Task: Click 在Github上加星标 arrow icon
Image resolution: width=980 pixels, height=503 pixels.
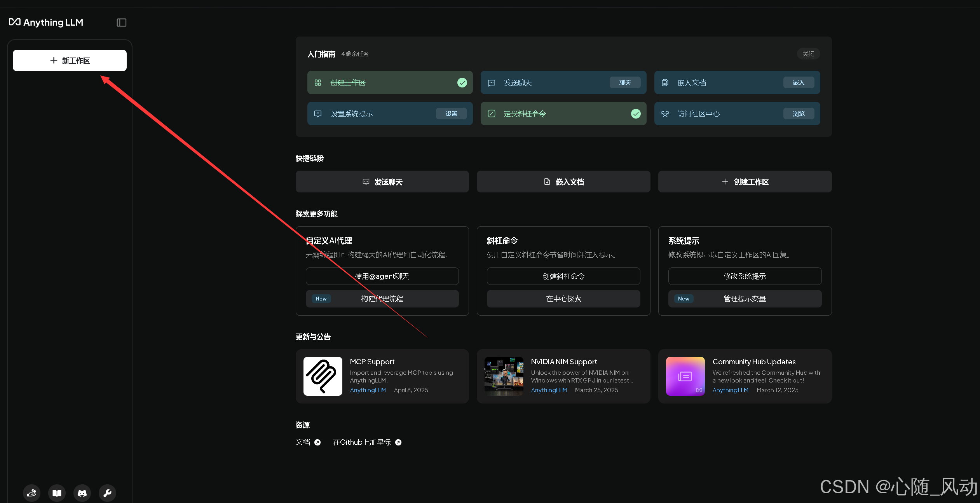Action: coord(398,442)
